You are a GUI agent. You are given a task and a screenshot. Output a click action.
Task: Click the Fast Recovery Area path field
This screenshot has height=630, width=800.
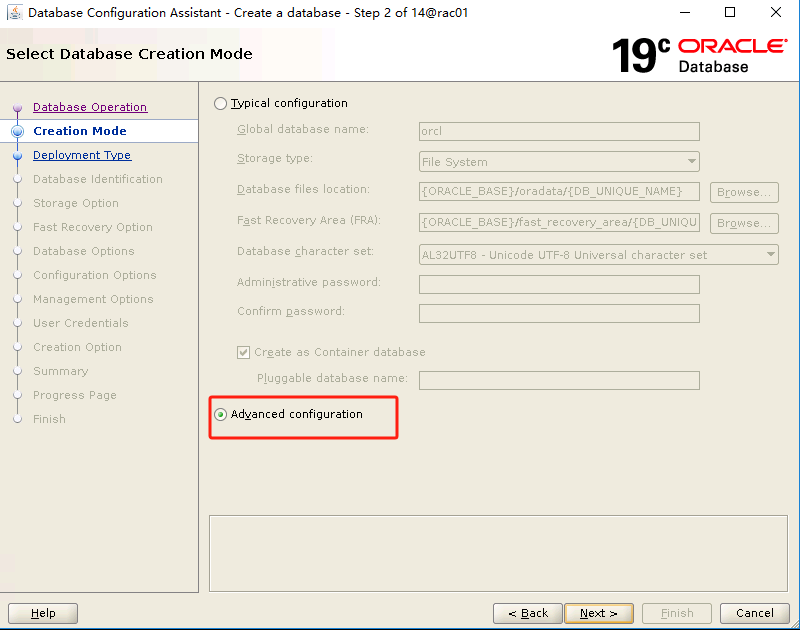coord(559,222)
